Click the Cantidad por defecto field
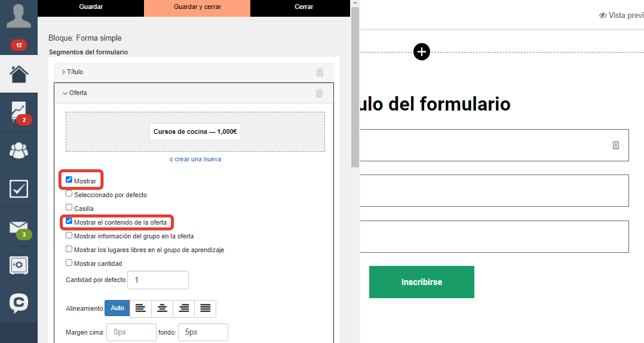644x343 pixels. tap(158, 280)
